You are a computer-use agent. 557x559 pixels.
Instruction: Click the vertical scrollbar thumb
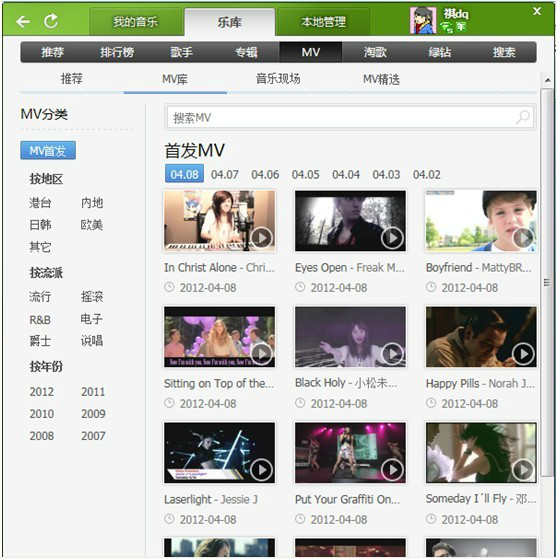[x=547, y=282]
